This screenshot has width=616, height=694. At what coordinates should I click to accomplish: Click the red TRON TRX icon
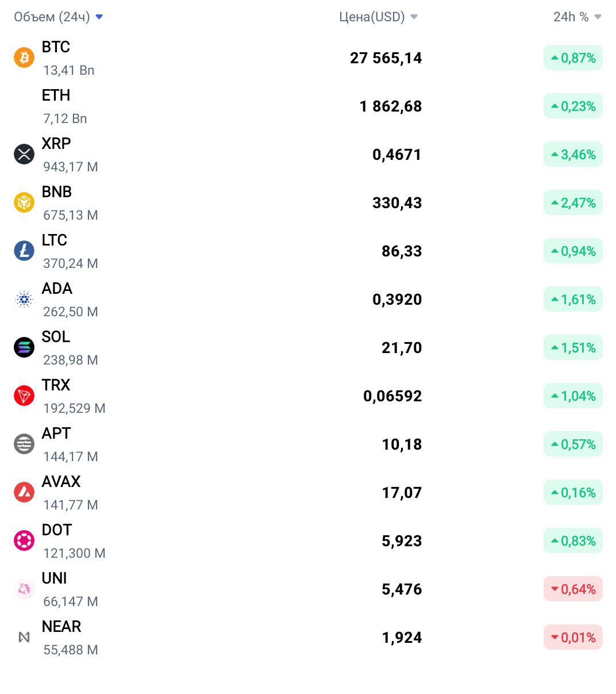[x=24, y=396]
